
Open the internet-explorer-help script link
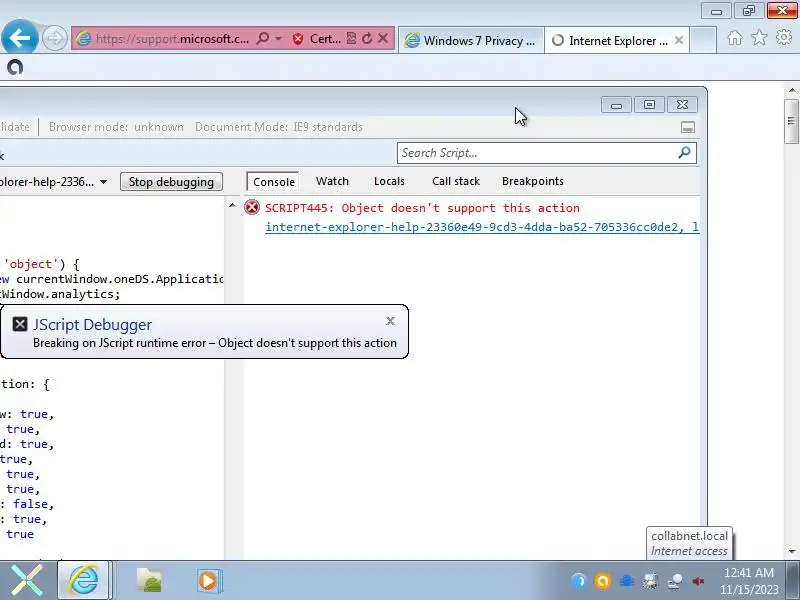click(482, 227)
